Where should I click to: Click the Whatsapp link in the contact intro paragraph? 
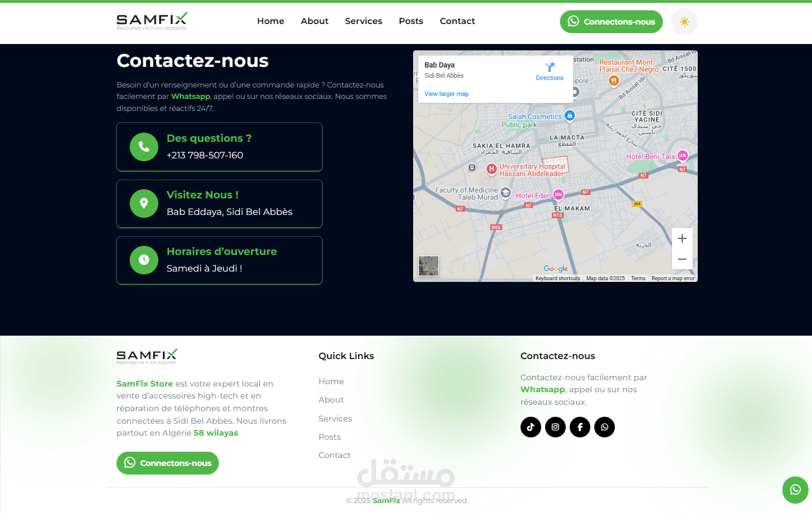(190, 96)
